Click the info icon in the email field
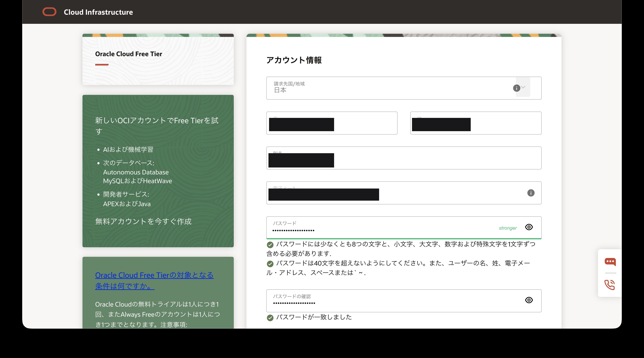The height and width of the screenshot is (358, 644). [x=531, y=193]
